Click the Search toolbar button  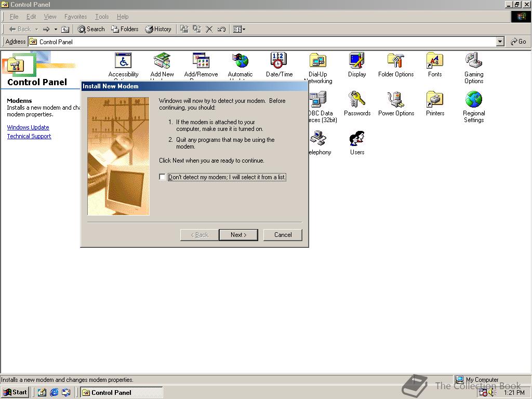(x=91, y=29)
